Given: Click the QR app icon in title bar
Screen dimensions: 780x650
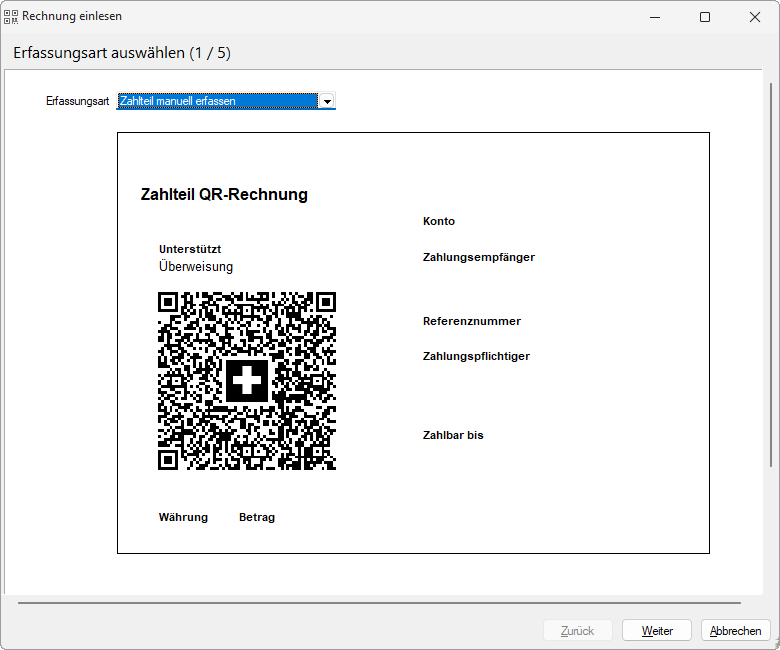Looking at the screenshot, I should point(12,16).
